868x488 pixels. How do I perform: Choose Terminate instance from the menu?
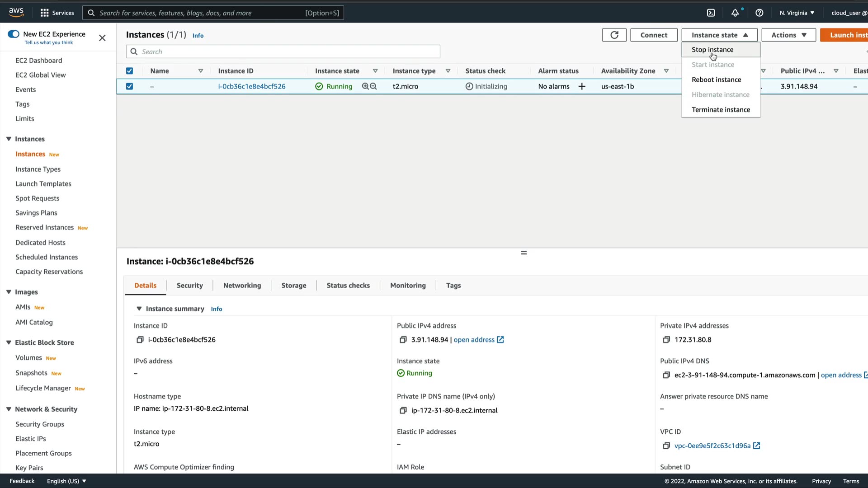coord(721,110)
